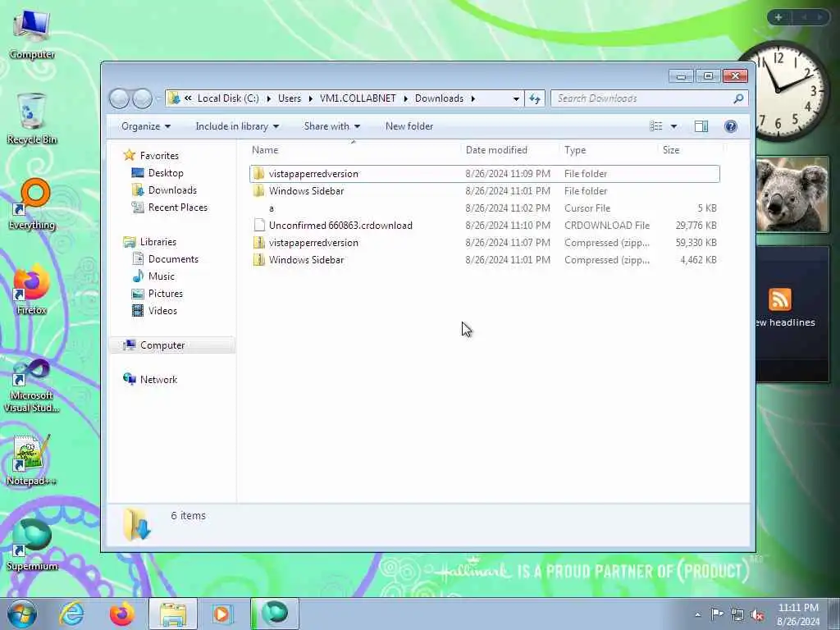This screenshot has width=840, height=630.
Task: Click the Explorer Forward navigation button
Action: (142, 98)
